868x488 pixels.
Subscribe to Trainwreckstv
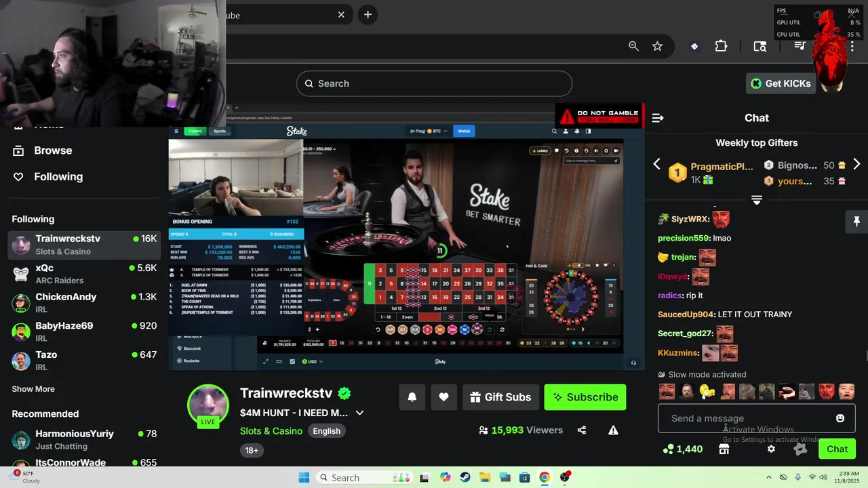coord(585,397)
